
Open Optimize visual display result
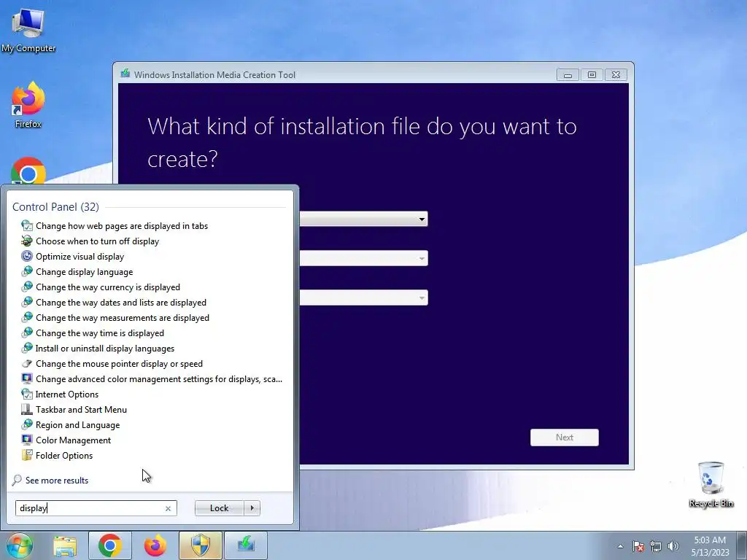coord(80,256)
